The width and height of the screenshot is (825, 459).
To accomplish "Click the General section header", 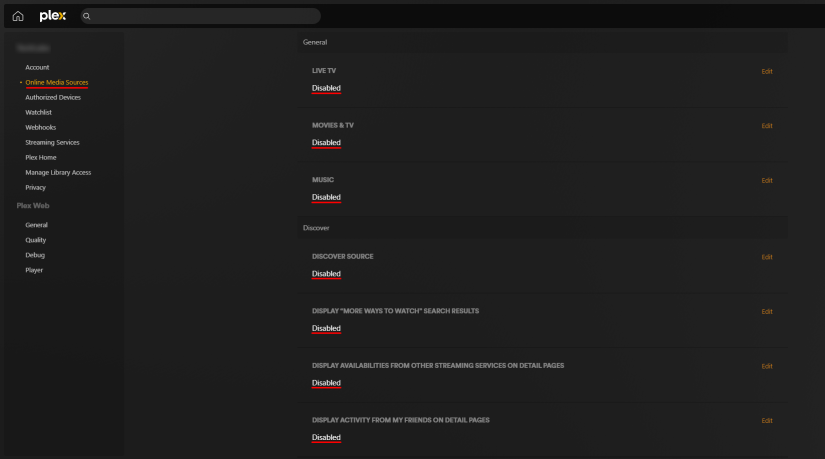I will [x=315, y=43].
